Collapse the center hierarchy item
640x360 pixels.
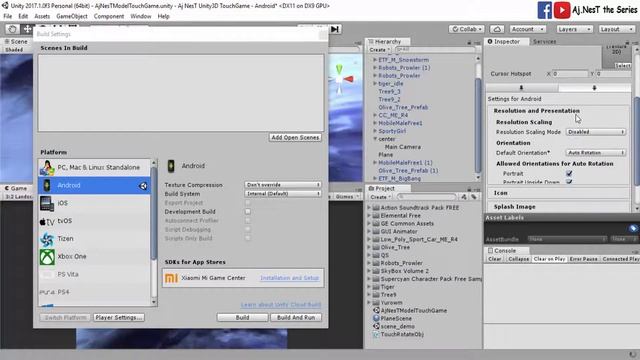[375, 139]
